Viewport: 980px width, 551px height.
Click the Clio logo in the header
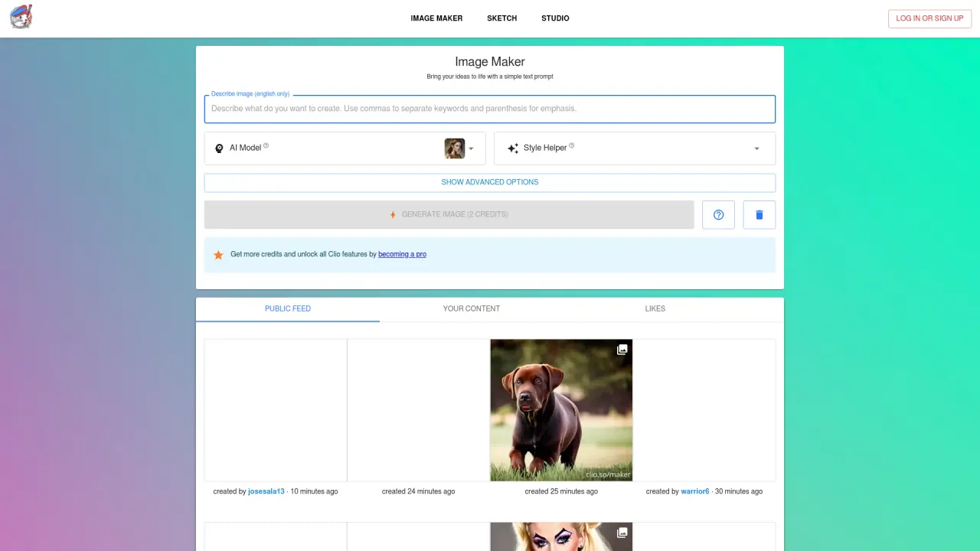pyautogui.click(x=21, y=17)
